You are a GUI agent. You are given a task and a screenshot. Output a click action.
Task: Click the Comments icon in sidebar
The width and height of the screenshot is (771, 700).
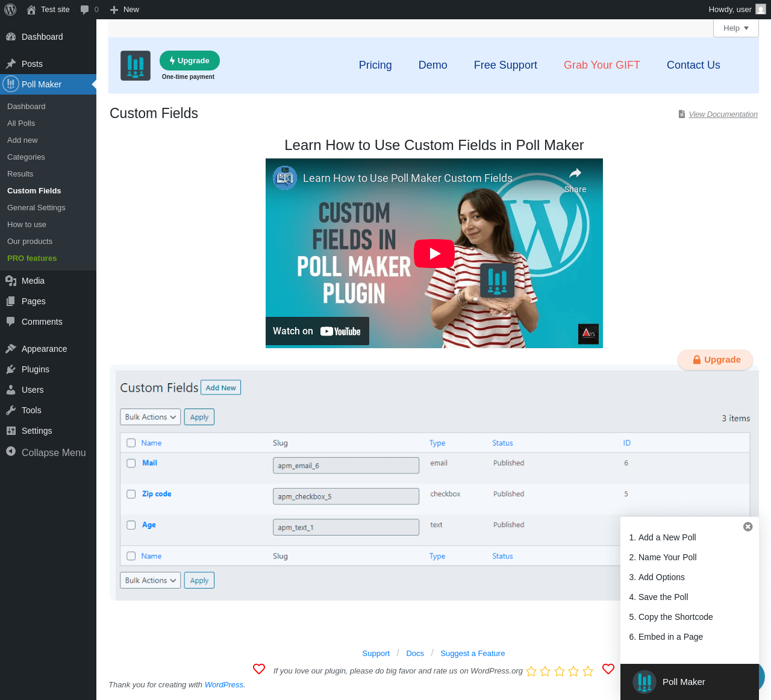pos(11,322)
